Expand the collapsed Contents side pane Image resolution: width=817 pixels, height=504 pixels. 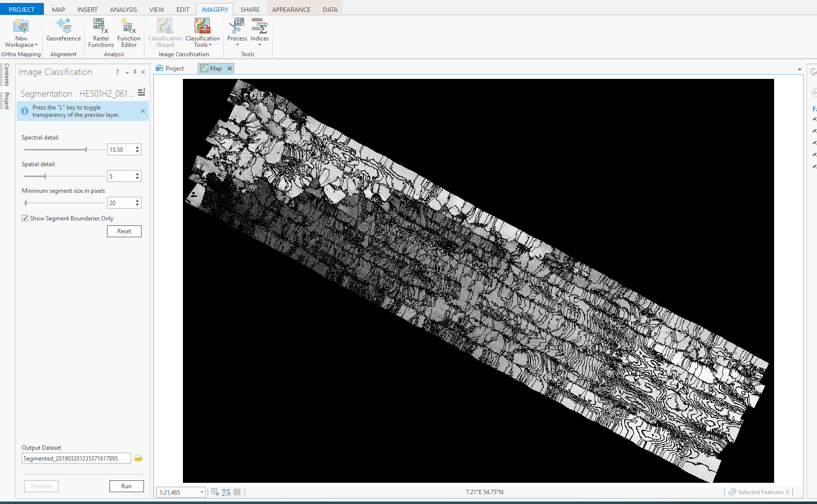6,74
